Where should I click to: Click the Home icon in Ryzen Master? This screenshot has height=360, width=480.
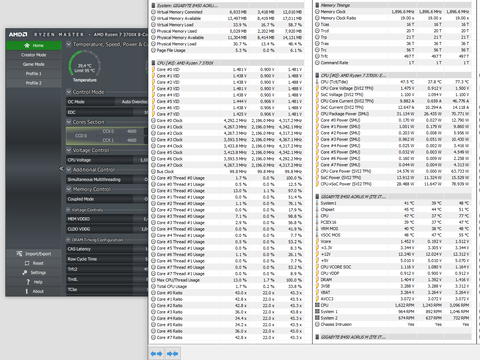pyautogui.click(x=27, y=45)
